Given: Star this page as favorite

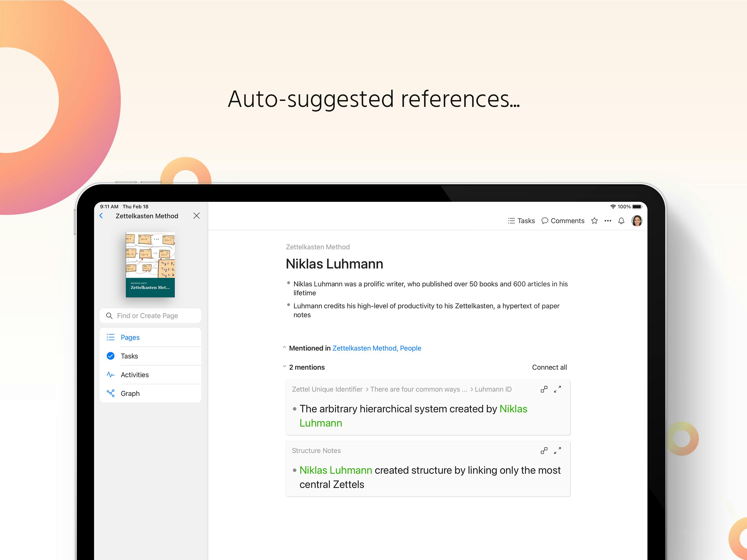Looking at the screenshot, I should (594, 221).
